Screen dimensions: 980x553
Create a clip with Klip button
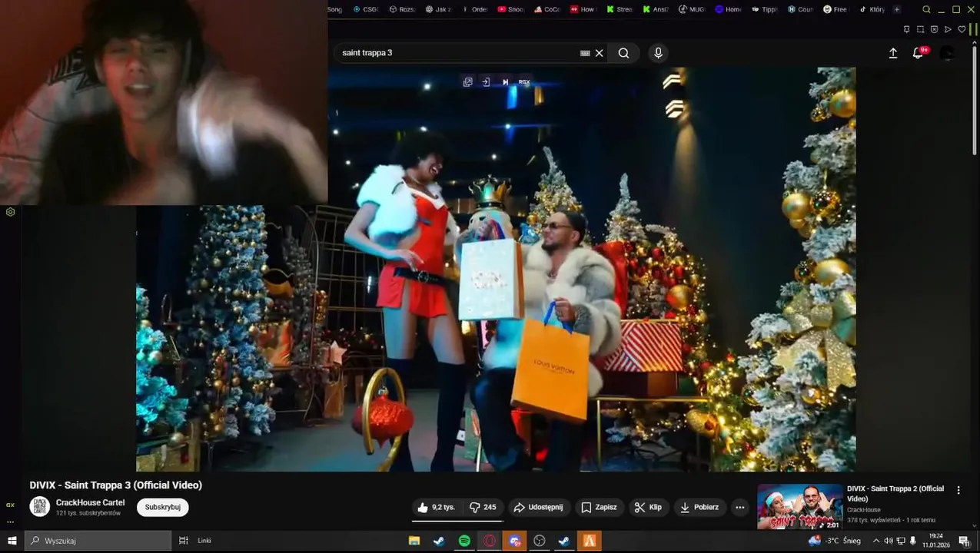click(x=648, y=508)
